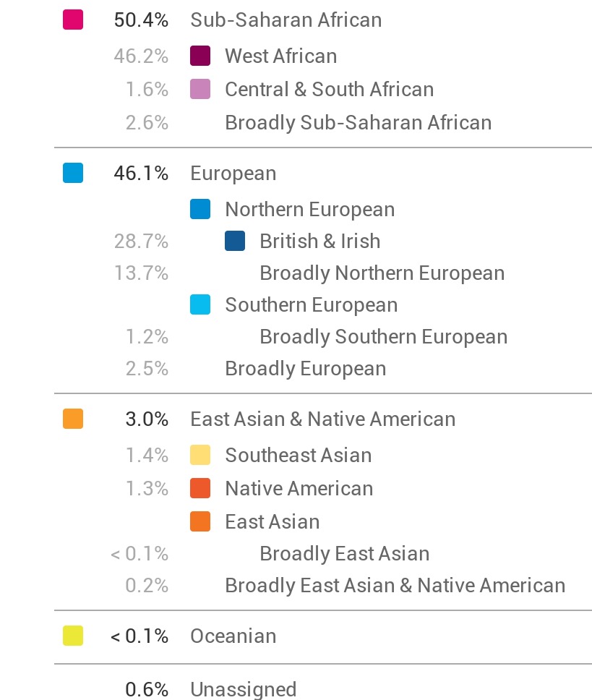The image size is (592, 700).
Task: Click the red-orange Native American swatch
Action: [200, 488]
